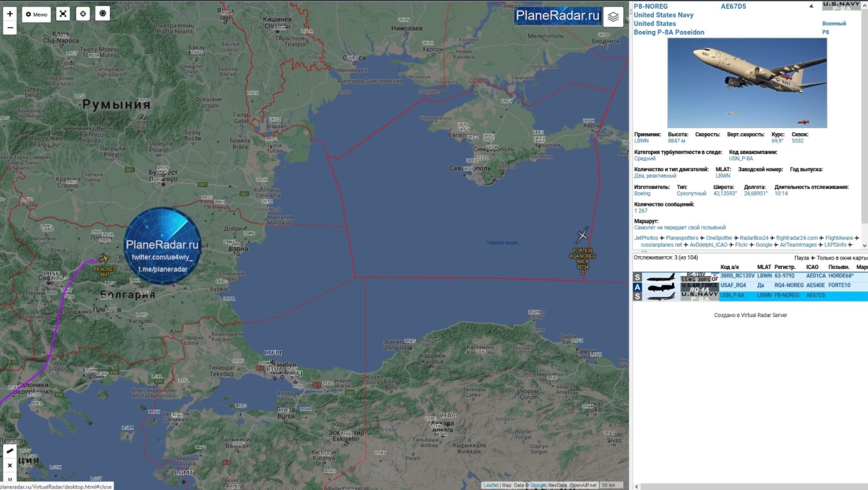Click the Virtual Radar Server credit text
This screenshot has height=490, width=868.
(750, 315)
